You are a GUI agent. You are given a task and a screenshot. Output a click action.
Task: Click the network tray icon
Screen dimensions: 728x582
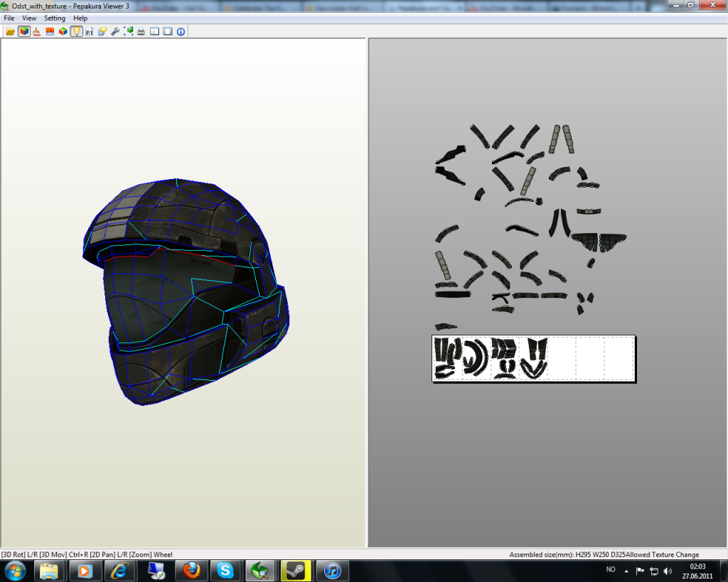point(654,571)
